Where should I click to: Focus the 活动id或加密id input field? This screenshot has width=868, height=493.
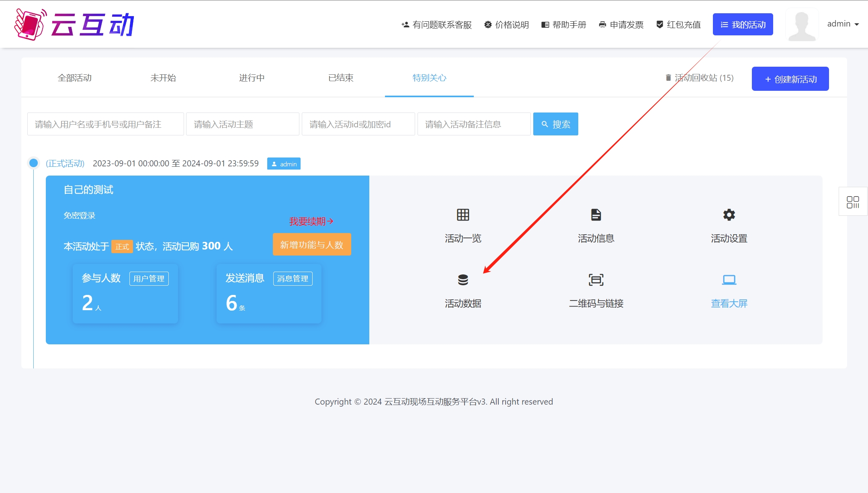point(358,124)
